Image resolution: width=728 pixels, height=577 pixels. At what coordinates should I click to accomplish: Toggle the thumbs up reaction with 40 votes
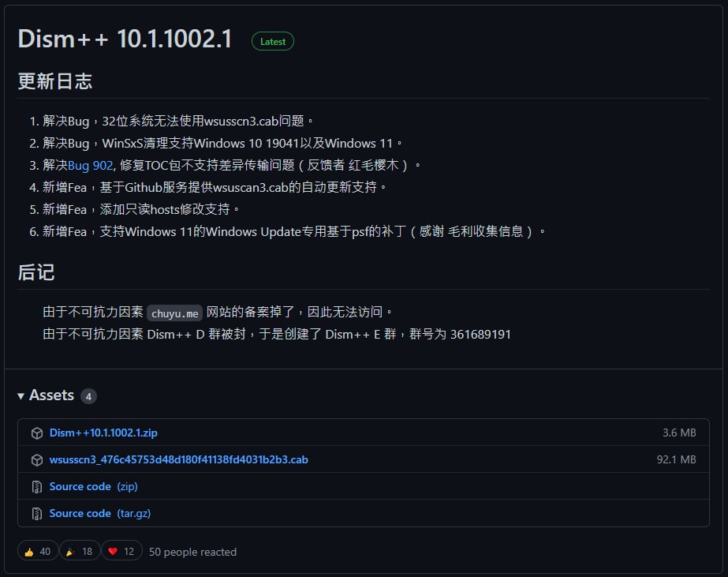38,552
